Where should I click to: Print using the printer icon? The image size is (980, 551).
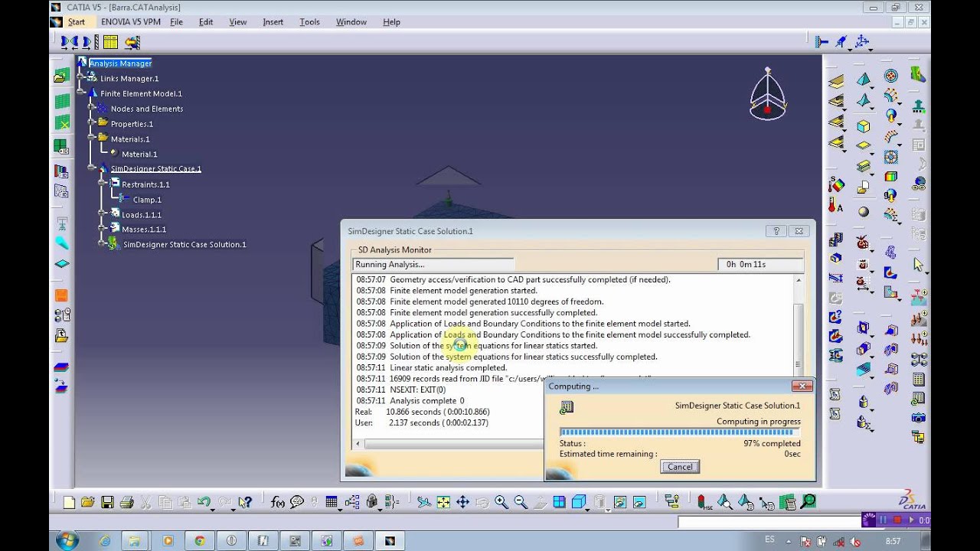(127, 502)
